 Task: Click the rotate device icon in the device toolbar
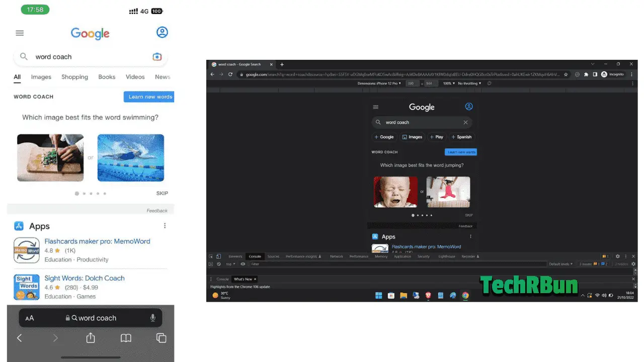tap(489, 83)
